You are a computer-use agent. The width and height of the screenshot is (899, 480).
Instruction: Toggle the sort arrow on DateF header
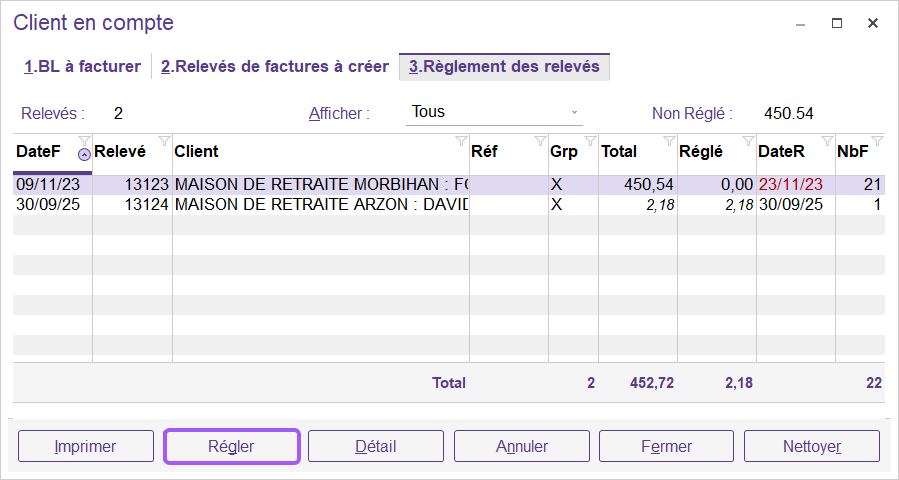pos(84,155)
